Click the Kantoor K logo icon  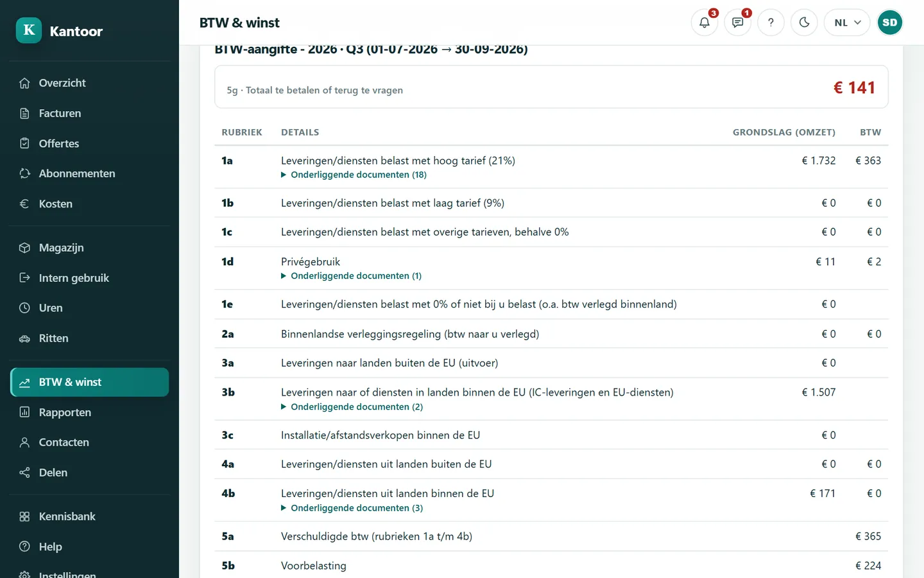coord(29,30)
